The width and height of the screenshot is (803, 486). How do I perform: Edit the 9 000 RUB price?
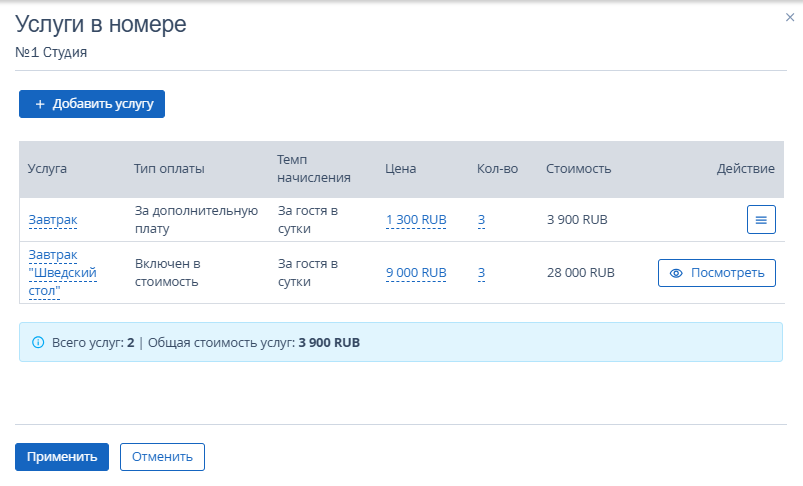416,272
